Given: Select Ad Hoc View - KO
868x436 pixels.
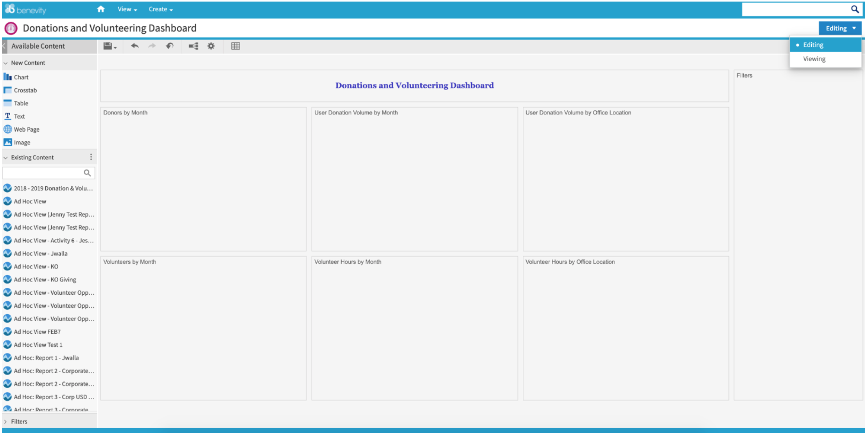Looking at the screenshot, I should (31, 267).
